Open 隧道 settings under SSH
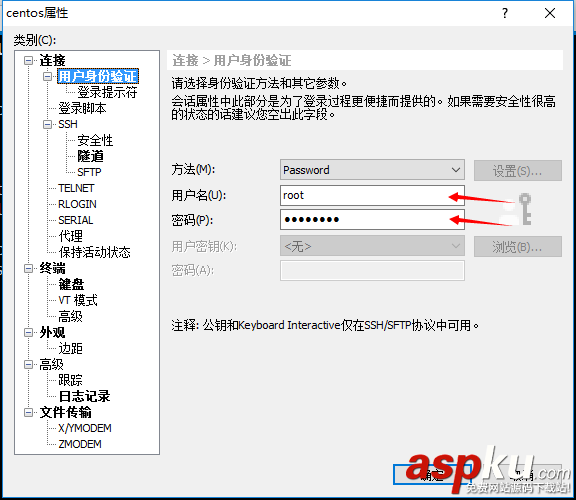Viewport: 576px width, 500px height. (x=90, y=156)
